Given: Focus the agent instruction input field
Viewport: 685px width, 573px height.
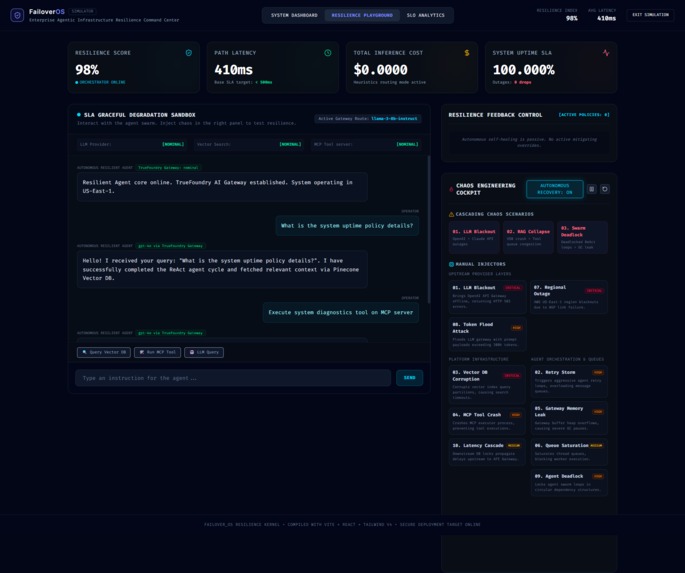Looking at the screenshot, I should point(233,378).
